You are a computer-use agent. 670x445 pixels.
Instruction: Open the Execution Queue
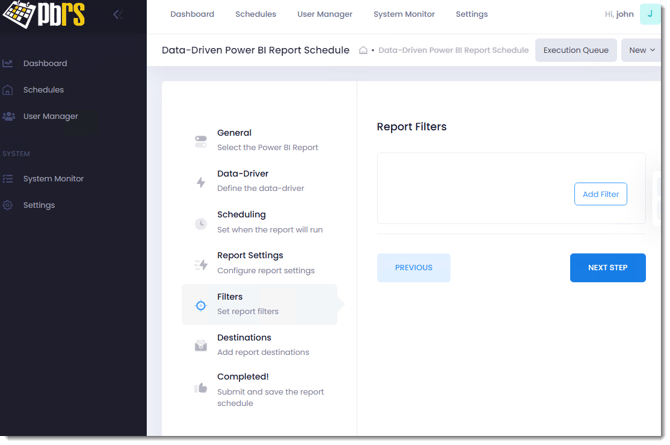576,50
